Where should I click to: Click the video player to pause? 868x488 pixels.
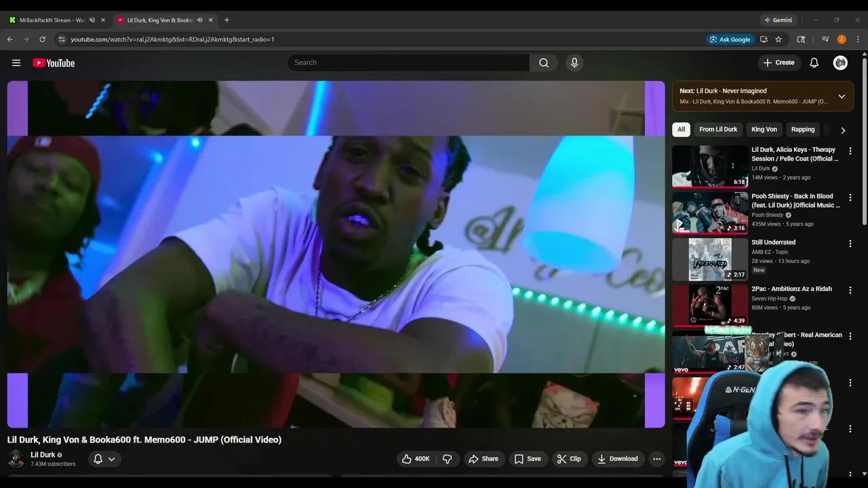click(x=336, y=254)
